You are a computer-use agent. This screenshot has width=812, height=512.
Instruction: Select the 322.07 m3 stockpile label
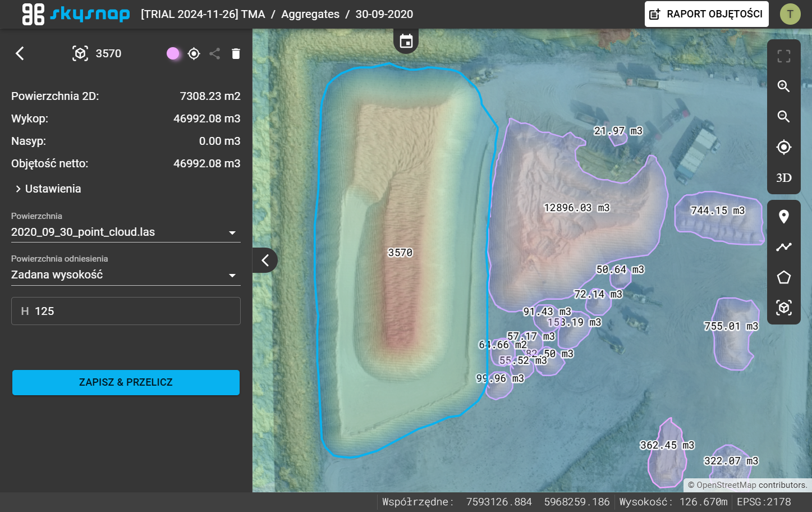coord(731,461)
